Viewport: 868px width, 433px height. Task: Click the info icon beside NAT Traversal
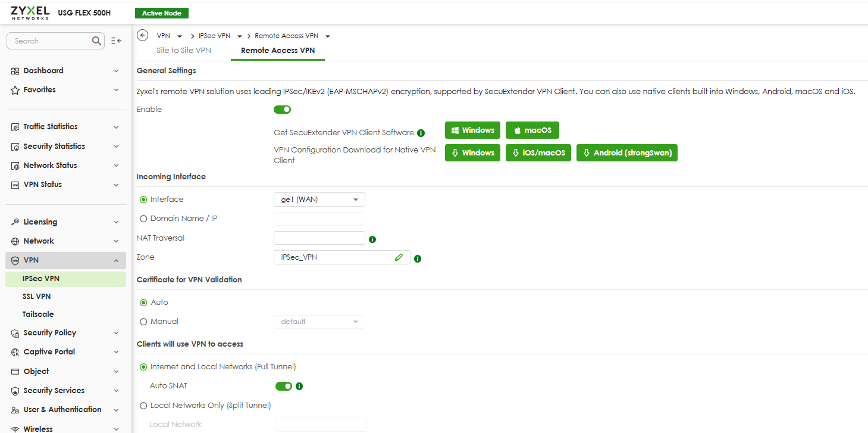[x=372, y=239]
